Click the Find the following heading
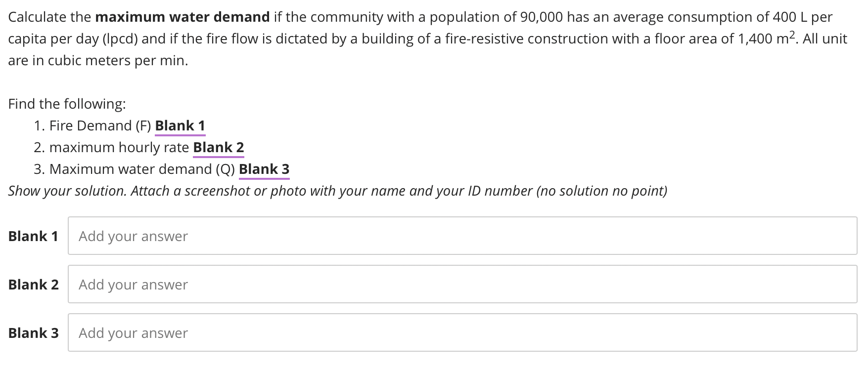This screenshot has height=370, width=868. click(x=67, y=104)
